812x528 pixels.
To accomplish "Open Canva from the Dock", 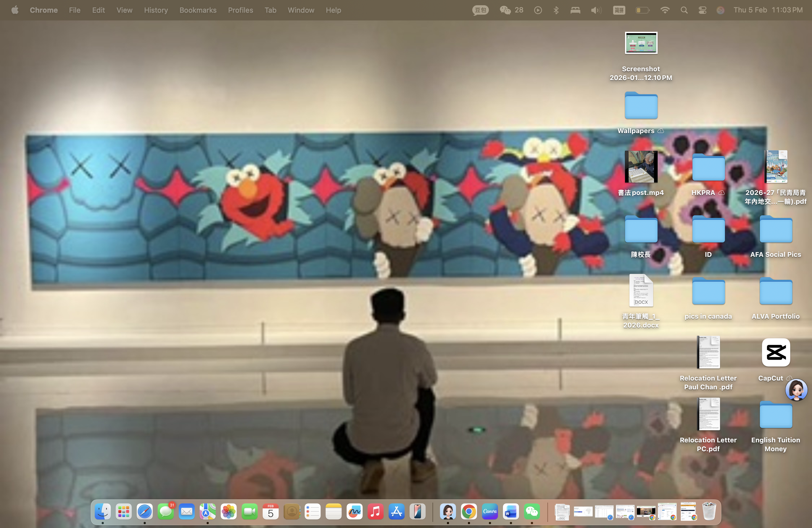I will (490, 512).
